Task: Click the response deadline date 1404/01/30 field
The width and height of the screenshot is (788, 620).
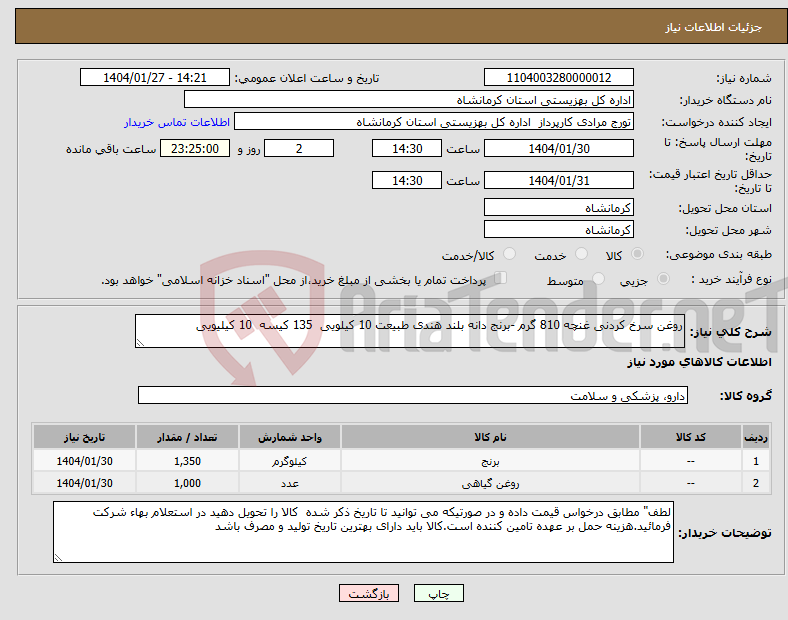Action: click(558, 148)
